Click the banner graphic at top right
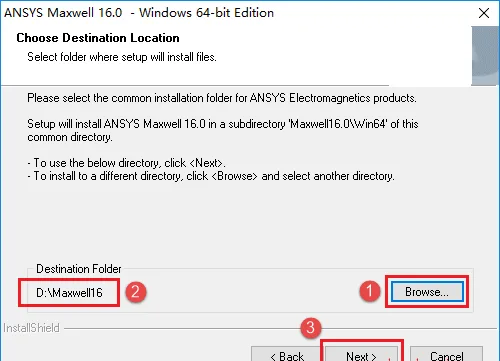This screenshot has width=500, height=361. [485, 56]
